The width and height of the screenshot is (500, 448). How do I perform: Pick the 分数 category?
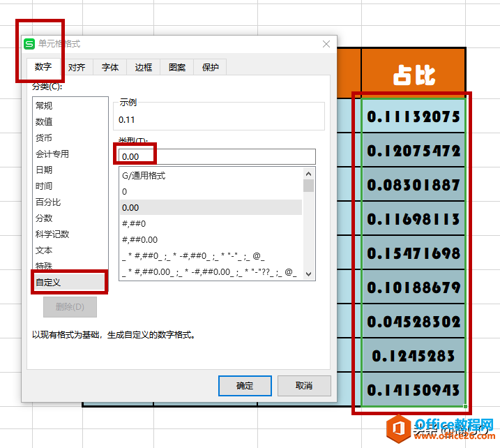[70, 218]
